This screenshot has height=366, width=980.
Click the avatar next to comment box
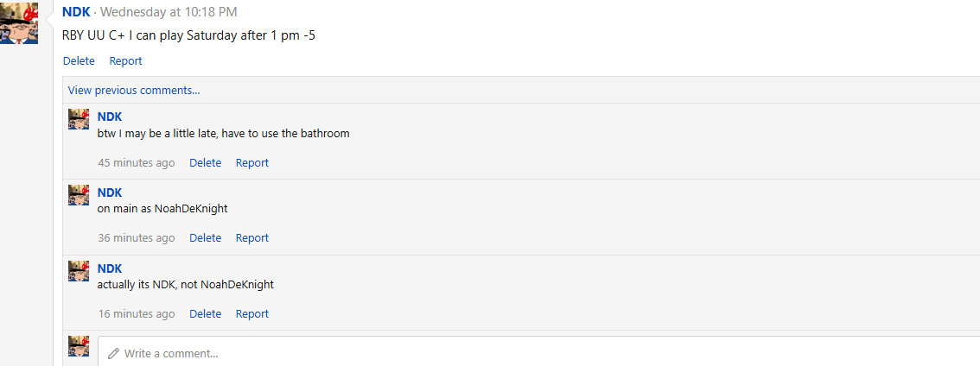pos(79,346)
